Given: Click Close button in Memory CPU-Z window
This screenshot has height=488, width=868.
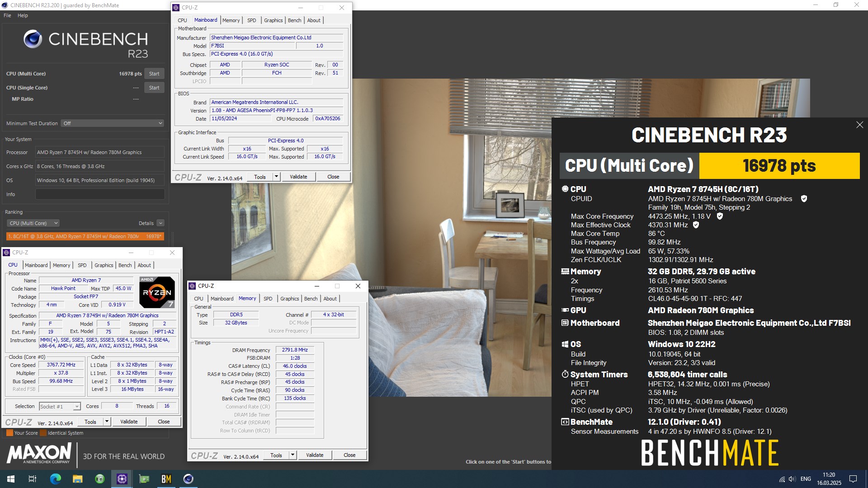Looking at the screenshot, I should click(349, 455).
